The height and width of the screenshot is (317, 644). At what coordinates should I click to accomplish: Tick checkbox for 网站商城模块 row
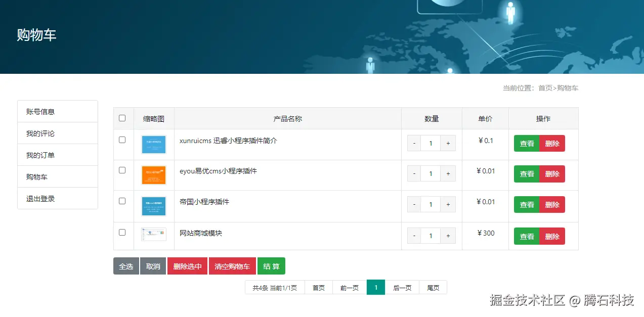pyautogui.click(x=122, y=233)
